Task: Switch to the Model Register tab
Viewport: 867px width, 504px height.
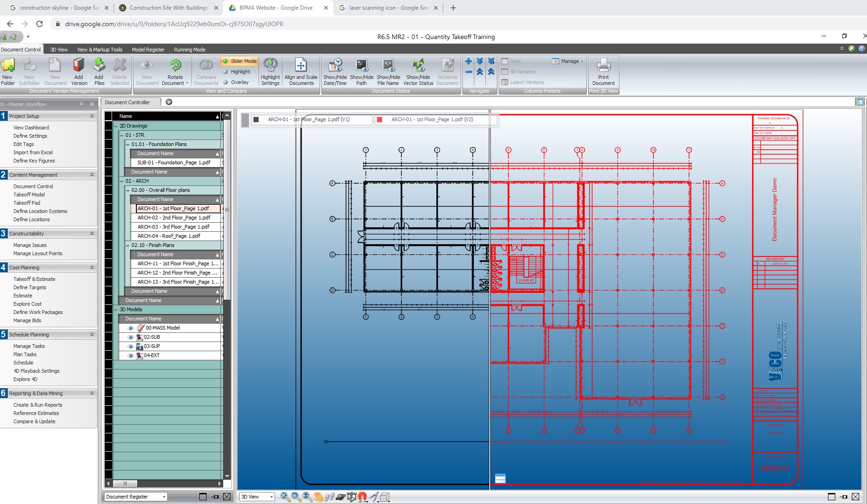Action: click(147, 50)
